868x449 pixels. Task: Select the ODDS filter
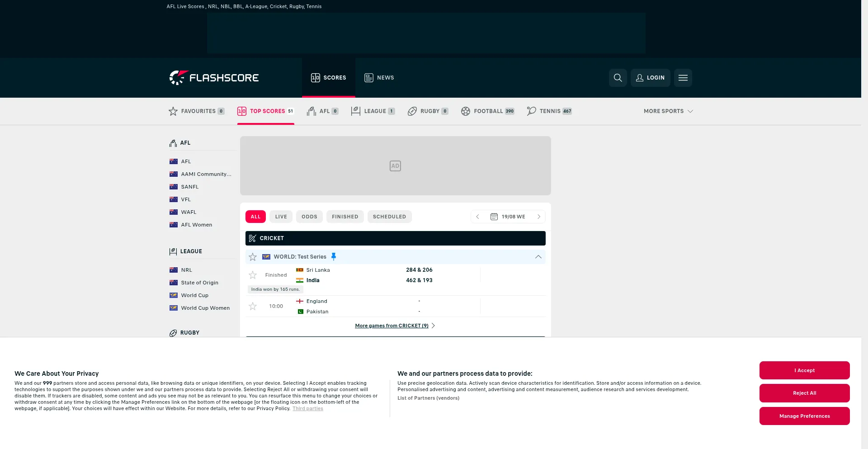pos(309,217)
